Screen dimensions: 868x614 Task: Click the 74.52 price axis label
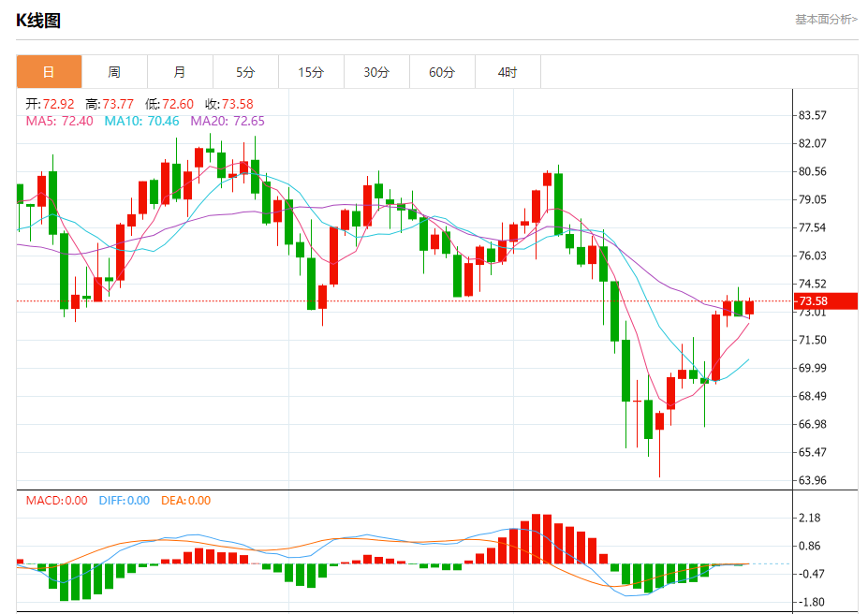click(812, 284)
